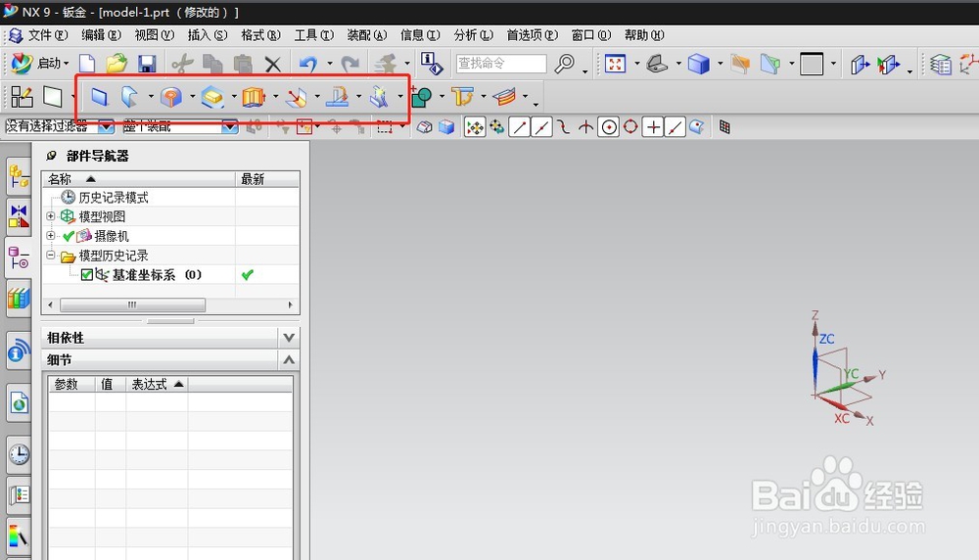
Task: Click the 最新 column header
Action: 267,179
